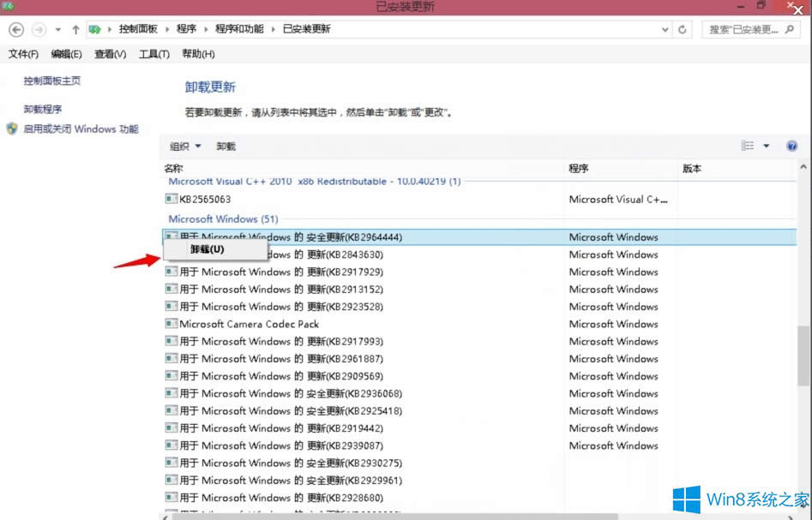
Task: Click the shield icon beside Windows 功能
Action: [x=12, y=129]
